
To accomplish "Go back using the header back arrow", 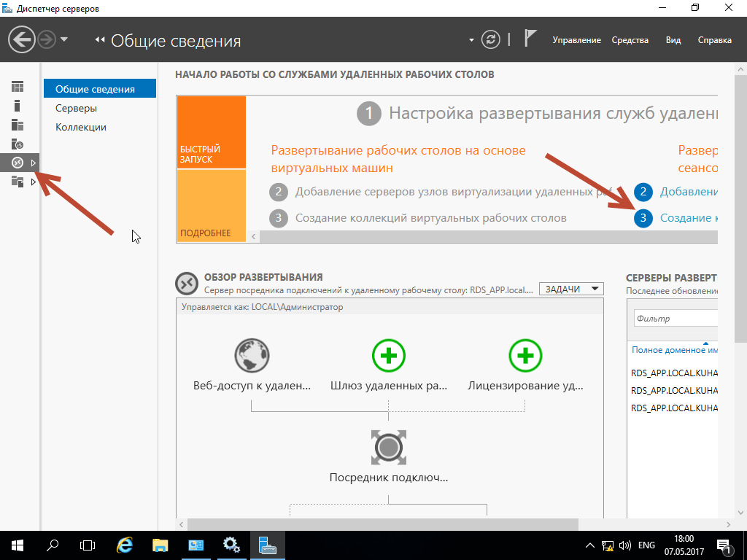I will pos(22,39).
